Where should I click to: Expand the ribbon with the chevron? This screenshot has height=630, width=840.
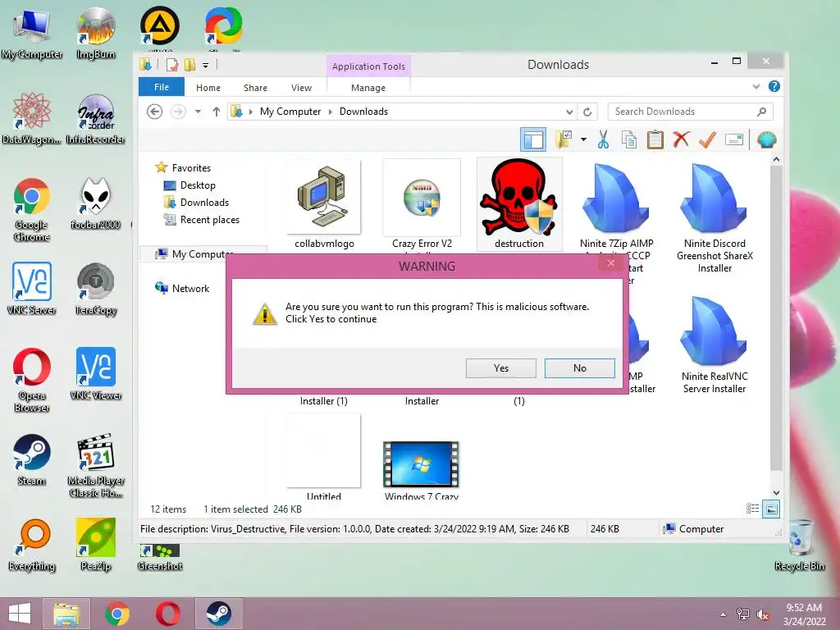tap(756, 86)
